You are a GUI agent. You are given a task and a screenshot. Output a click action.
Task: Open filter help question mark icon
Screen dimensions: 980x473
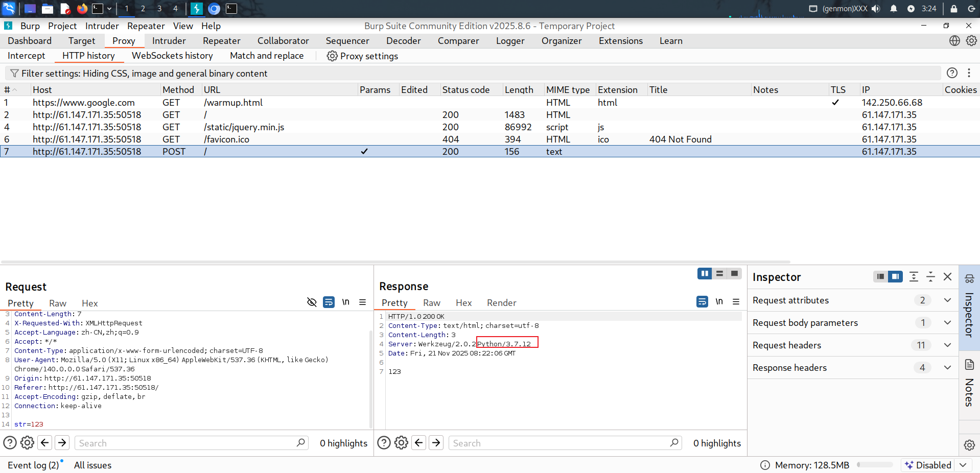coord(952,73)
